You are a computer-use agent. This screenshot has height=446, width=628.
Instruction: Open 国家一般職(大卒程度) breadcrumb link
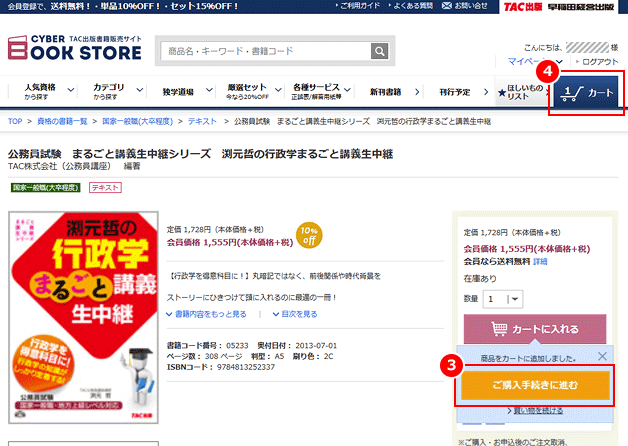(137, 121)
